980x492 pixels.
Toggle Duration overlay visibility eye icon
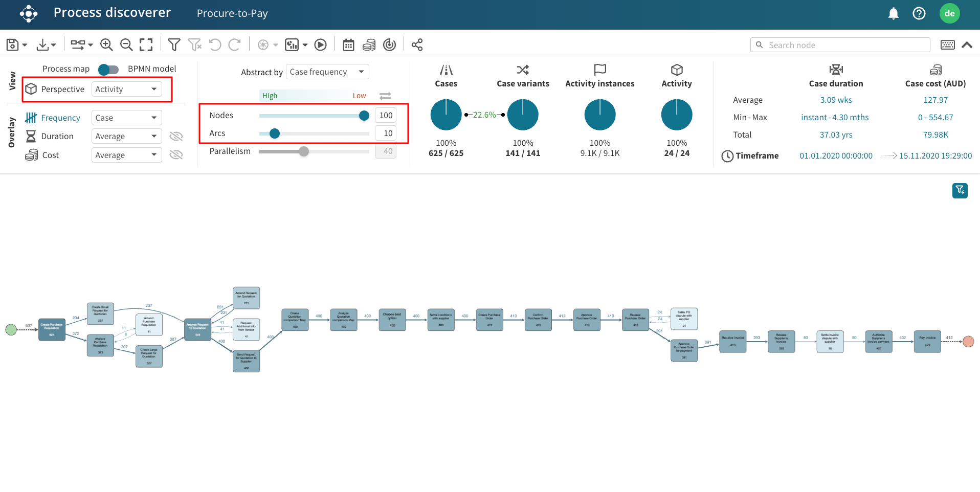(x=176, y=137)
